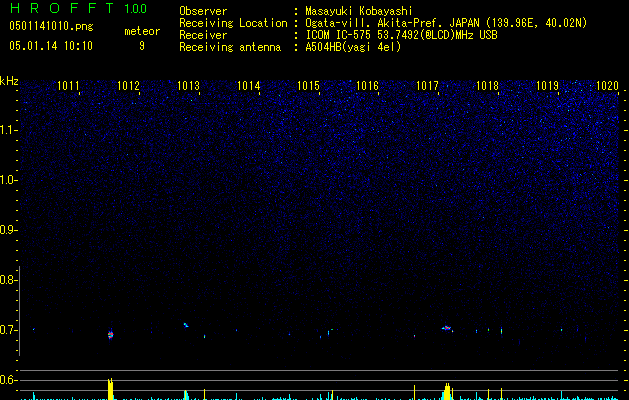Click the red meteor echo before 1012
The height and width of the screenshot is (400, 629).
111,335
